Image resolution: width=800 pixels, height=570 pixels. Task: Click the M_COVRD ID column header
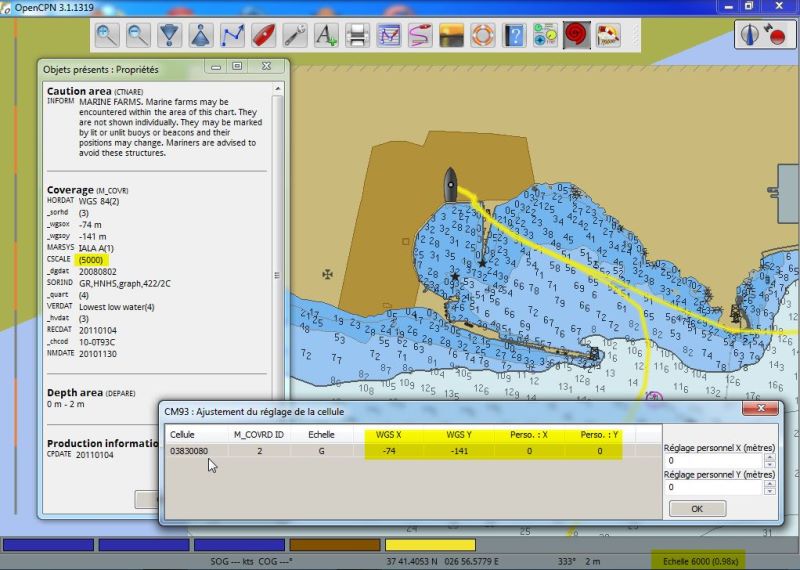259,435
